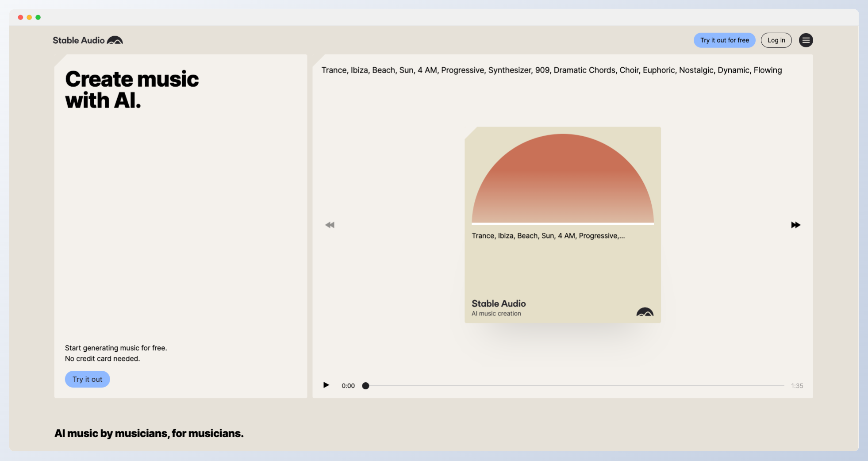Minimize the window with the yellow button
This screenshot has height=461, width=868.
[29, 17]
